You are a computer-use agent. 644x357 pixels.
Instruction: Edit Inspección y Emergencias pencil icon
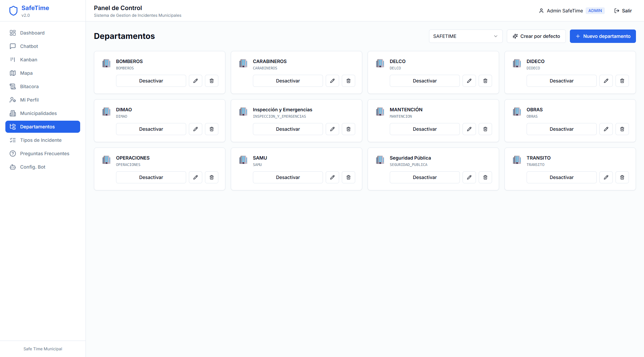tap(332, 129)
